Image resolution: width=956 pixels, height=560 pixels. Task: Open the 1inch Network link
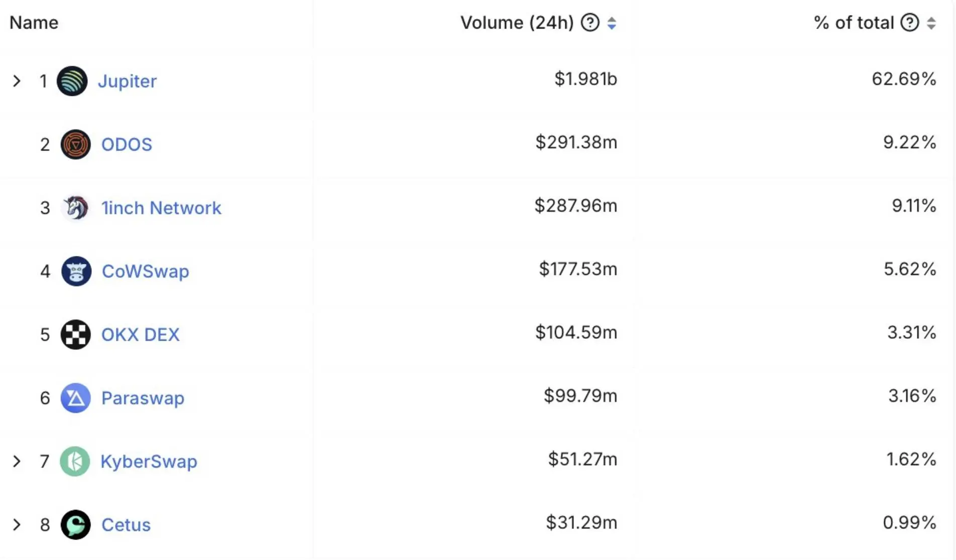tap(161, 208)
